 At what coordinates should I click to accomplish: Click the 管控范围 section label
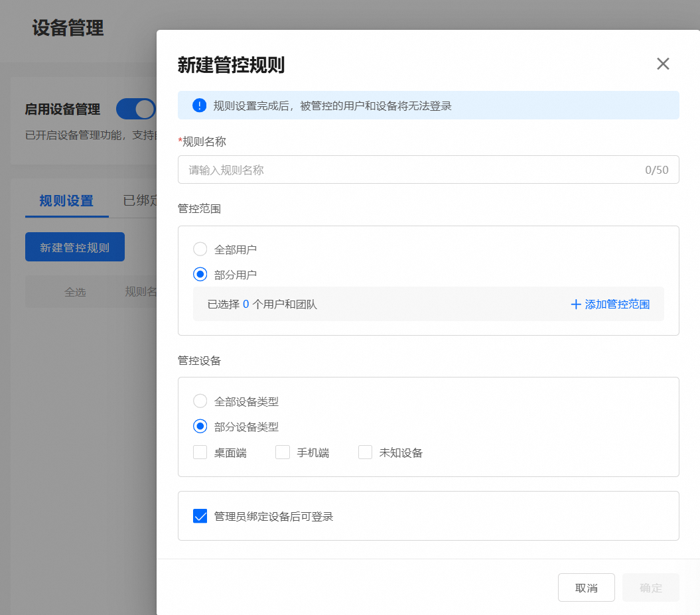coord(199,209)
